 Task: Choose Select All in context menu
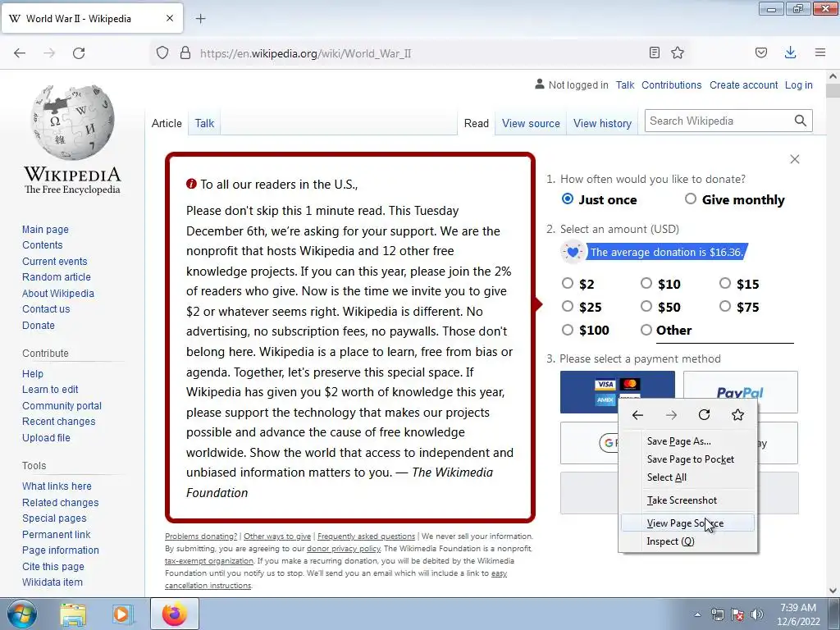click(688, 477)
